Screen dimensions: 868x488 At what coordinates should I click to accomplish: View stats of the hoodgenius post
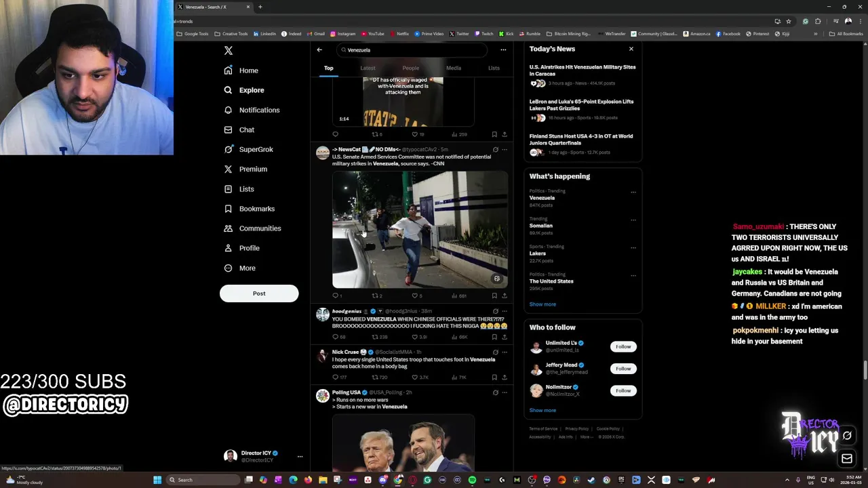click(x=460, y=337)
